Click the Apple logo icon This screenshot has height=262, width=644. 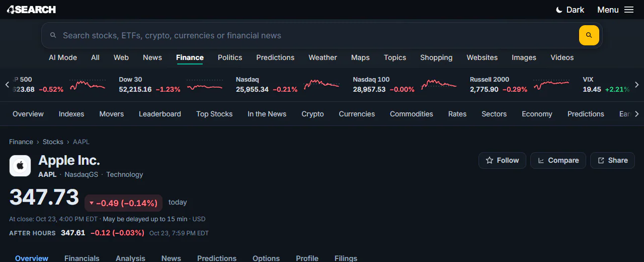[20, 166]
